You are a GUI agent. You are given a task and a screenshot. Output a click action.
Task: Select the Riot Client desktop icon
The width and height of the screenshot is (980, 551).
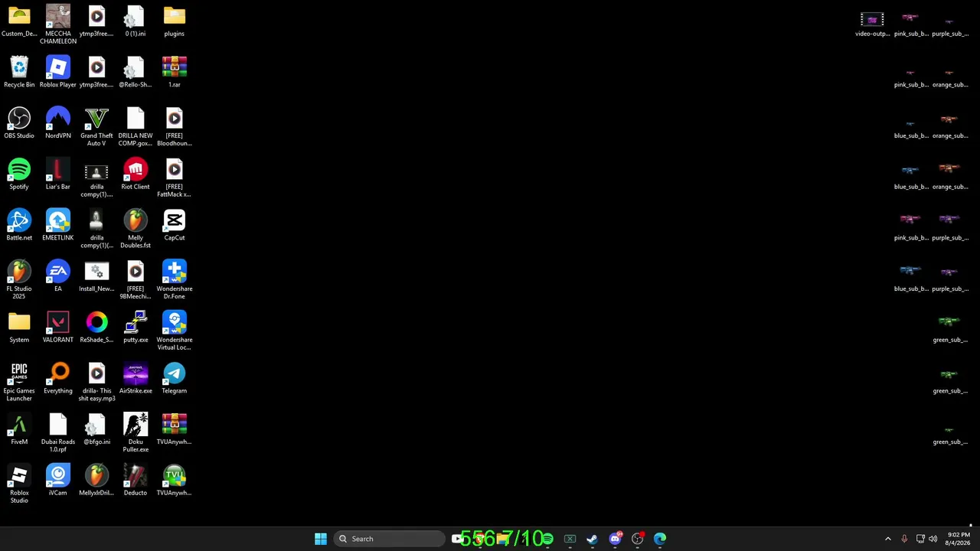pos(136,174)
